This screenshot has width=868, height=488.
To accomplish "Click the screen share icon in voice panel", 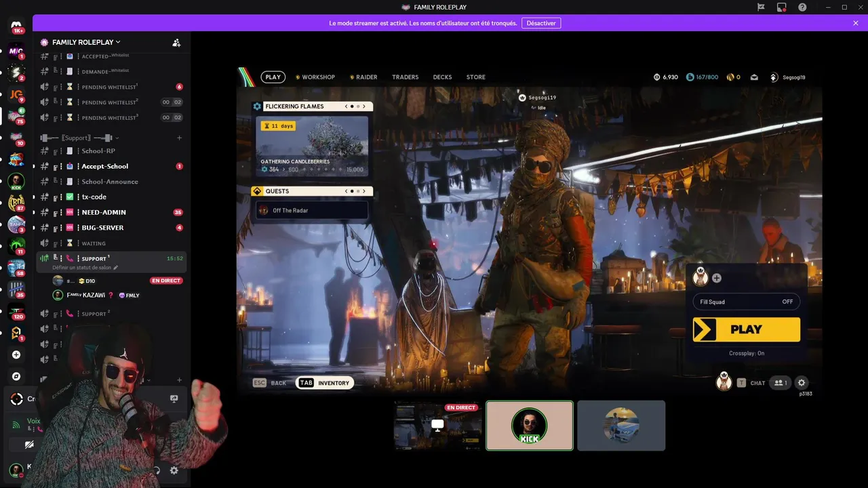I will [x=174, y=399].
